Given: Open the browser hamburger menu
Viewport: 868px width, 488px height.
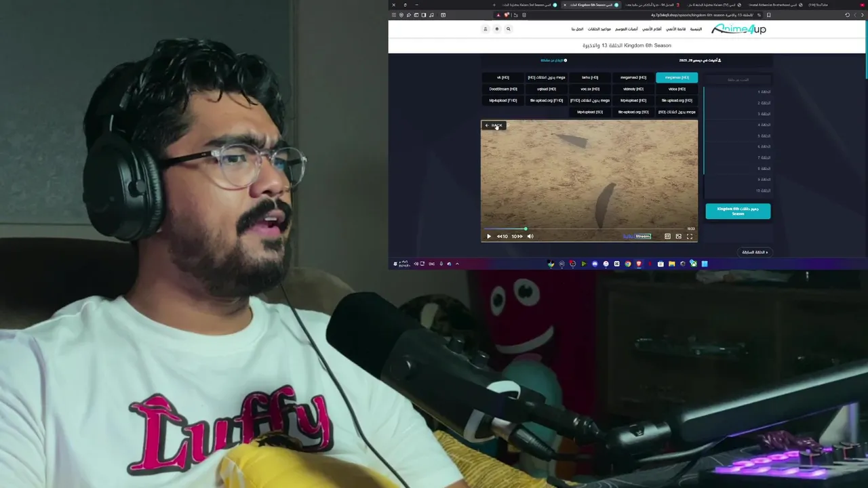Looking at the screenshot, I should tap(394, 15).
